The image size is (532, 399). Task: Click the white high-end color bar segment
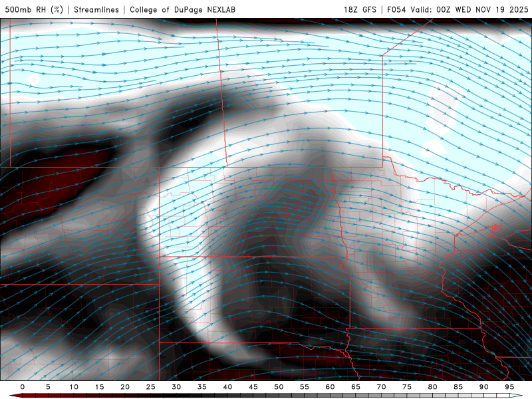516,396
